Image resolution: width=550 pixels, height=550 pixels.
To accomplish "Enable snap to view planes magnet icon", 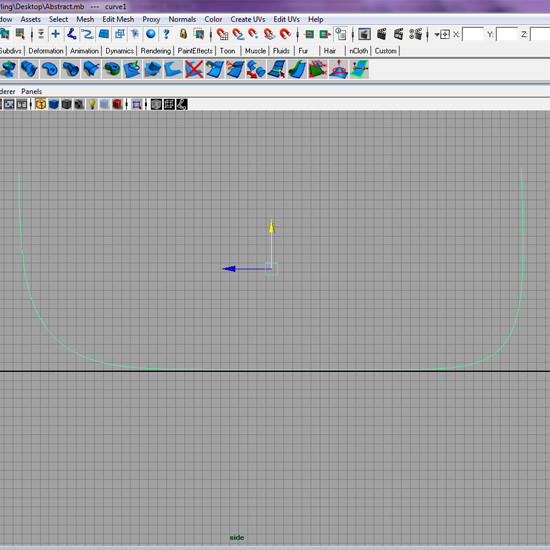I will click(x=269, y=34).
